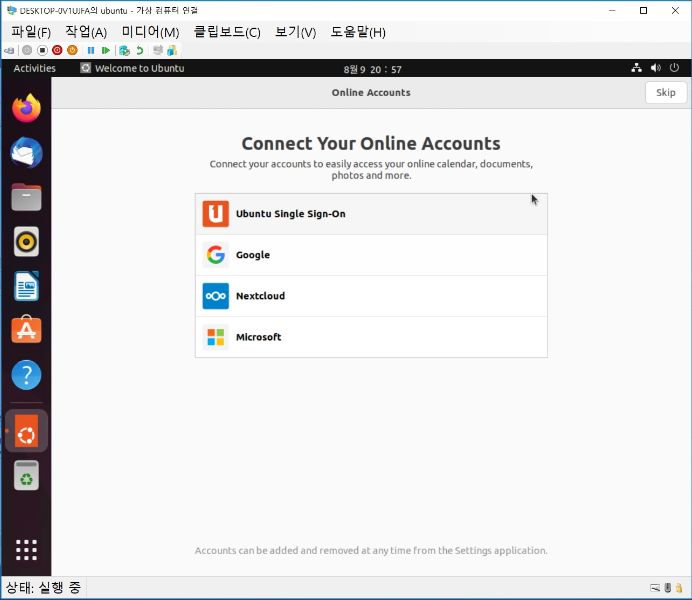Show Applications grid
The width and height of the screenshot is (692, 600).
pos(26,550)
